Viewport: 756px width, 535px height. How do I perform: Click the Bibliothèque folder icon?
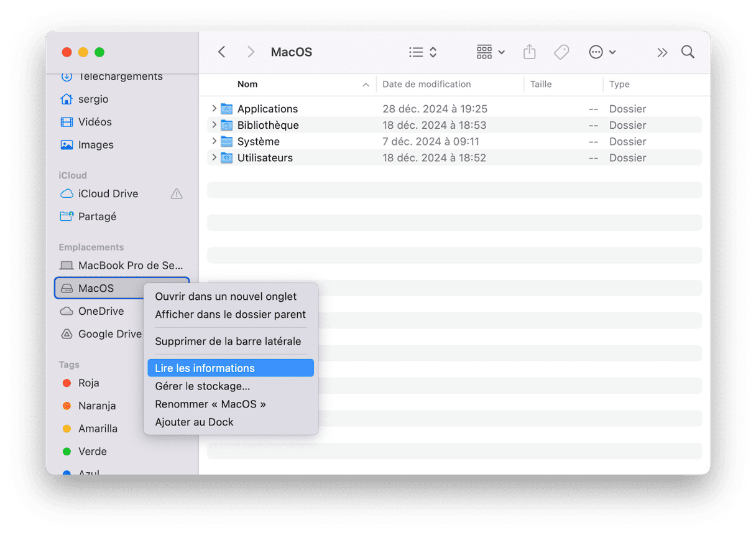tap(227, 125)
